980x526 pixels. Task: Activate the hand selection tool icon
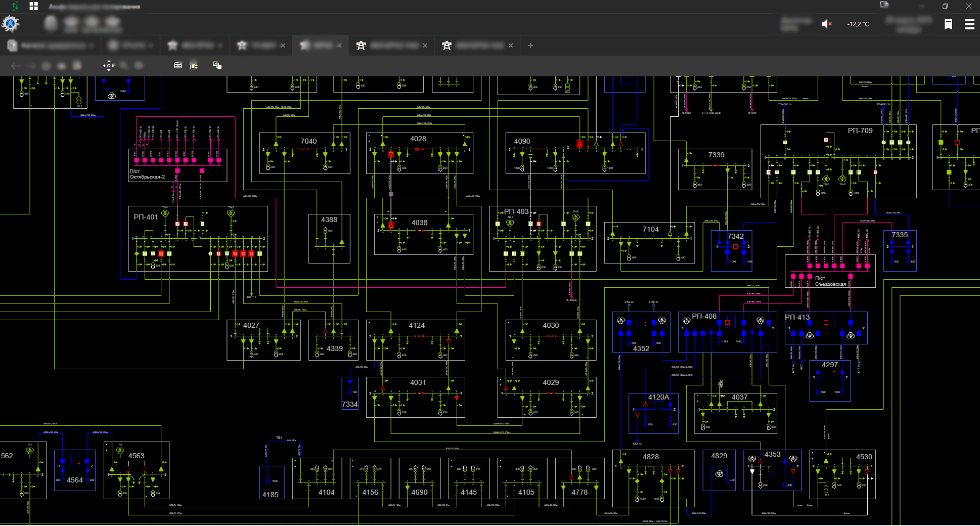click(x=217, y=65)
